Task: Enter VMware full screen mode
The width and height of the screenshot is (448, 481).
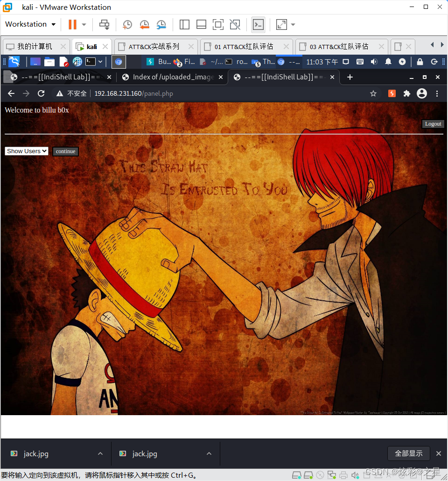Action: click(218, 25)
